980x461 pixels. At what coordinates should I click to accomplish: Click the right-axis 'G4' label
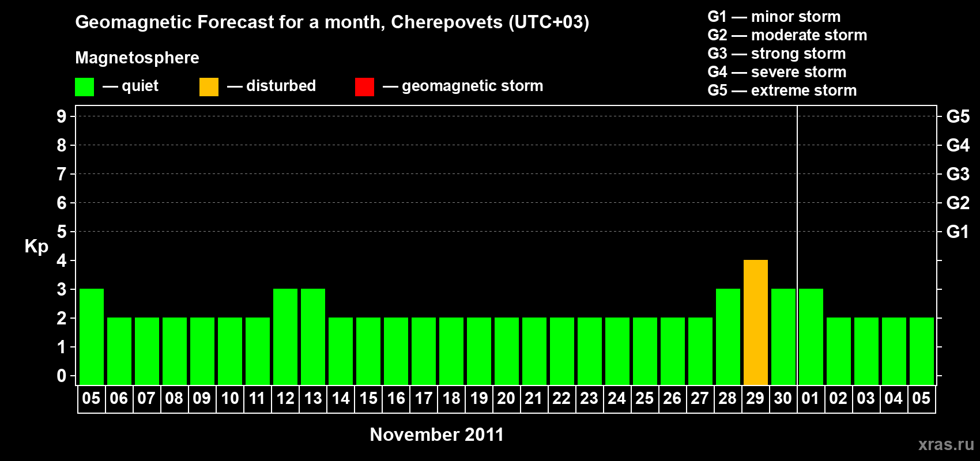(958, 145)
